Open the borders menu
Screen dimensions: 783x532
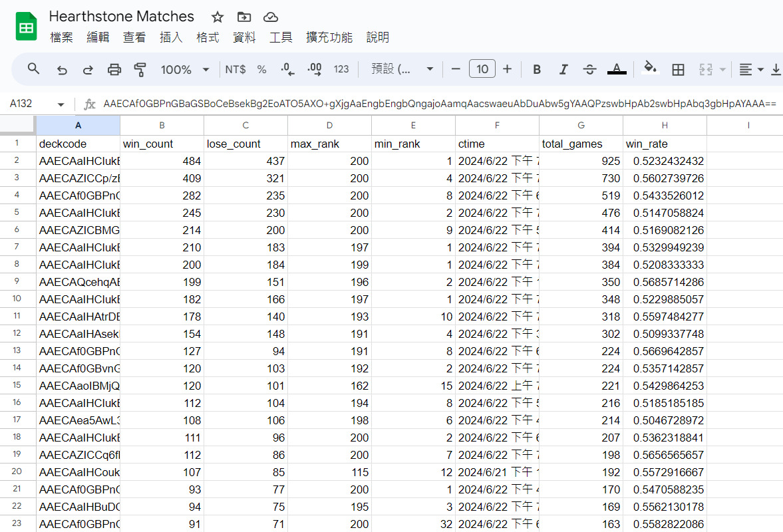coord(678,69)
